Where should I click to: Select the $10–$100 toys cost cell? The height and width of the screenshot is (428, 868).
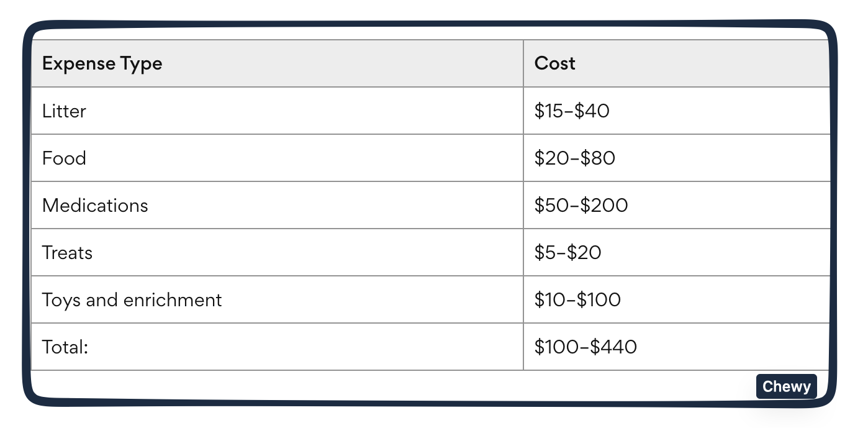(x=577, y=300)
